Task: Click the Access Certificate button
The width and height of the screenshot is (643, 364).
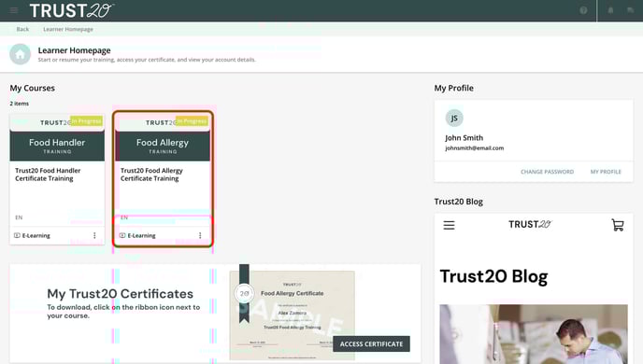Action: point(371,344)
